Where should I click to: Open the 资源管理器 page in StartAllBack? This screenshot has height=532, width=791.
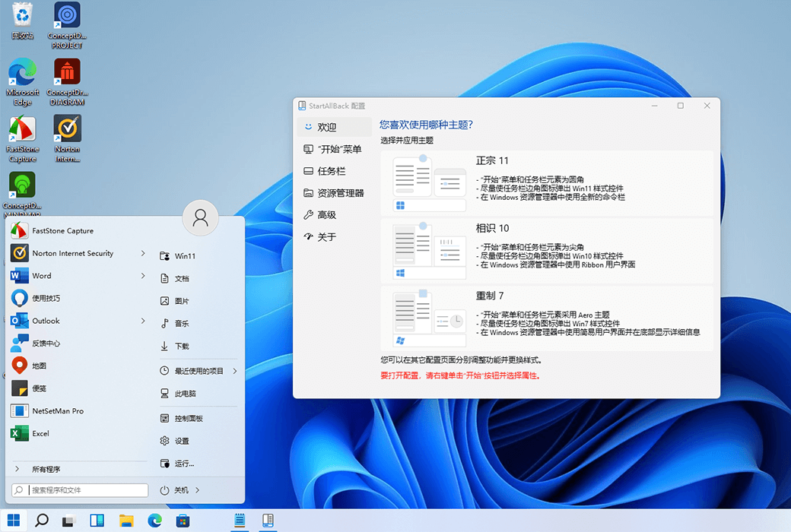pyautogui.click(x=341, y=192)
